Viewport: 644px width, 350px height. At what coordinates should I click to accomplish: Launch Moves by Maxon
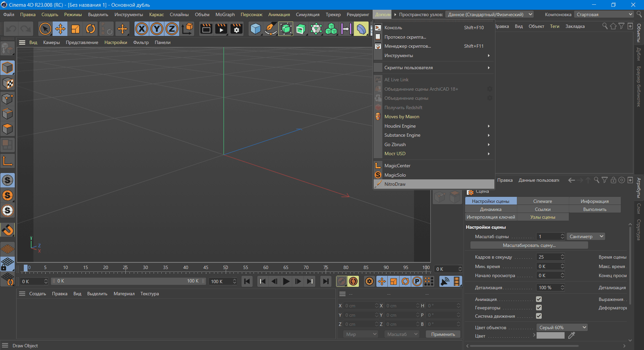coord(434,117)
